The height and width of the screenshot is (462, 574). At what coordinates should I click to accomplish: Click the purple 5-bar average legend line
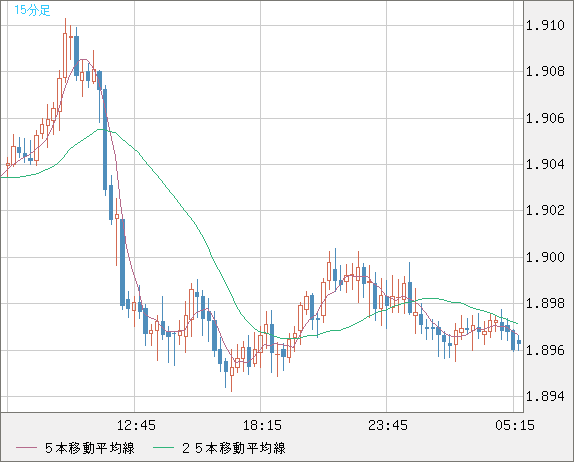pos(26,448)
